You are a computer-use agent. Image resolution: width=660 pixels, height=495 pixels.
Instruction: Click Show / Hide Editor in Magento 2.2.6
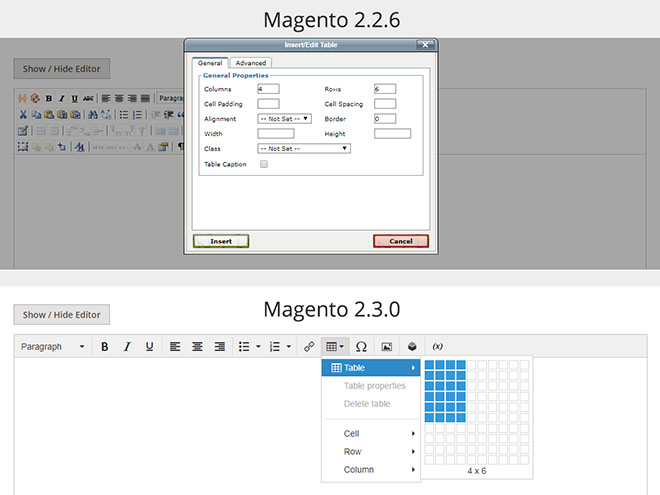click(61, 69)
